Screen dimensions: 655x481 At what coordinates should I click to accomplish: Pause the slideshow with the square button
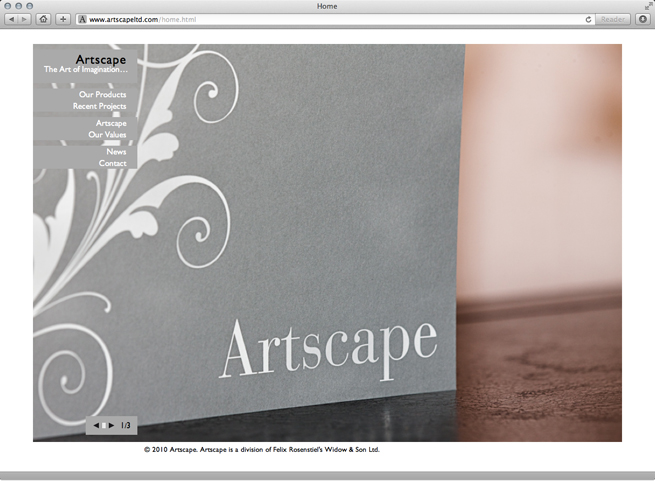click(x=104, y=425)
